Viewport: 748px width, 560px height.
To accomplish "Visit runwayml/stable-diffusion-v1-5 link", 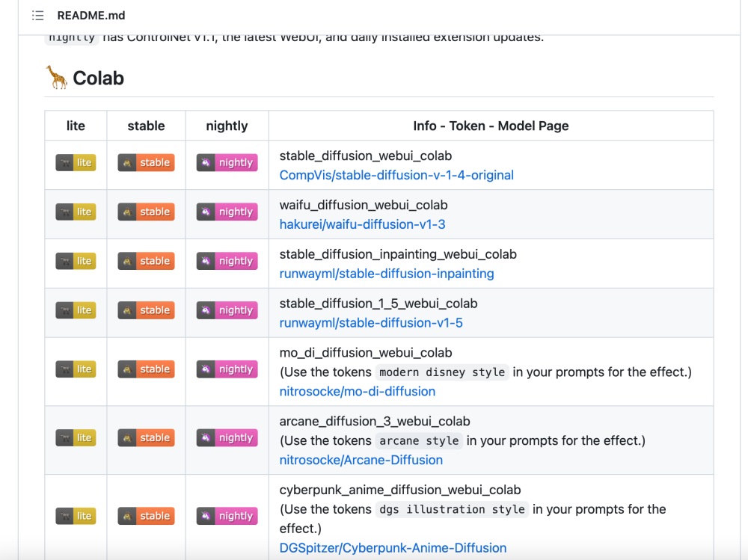I will point(371,323).
